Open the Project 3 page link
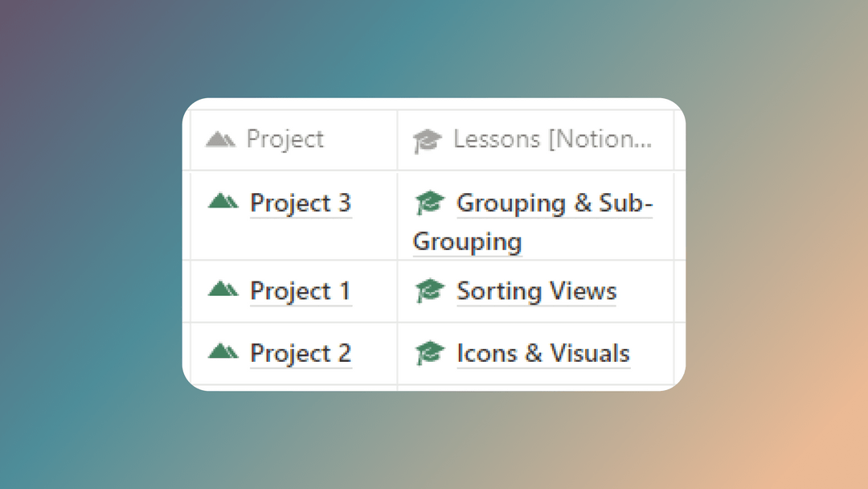 (x=301, y=203)
